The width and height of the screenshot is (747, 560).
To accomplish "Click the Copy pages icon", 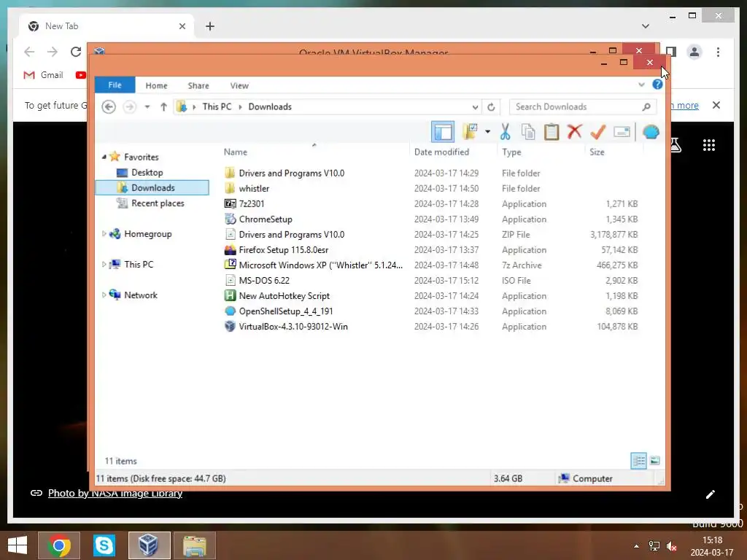I will (x=528, y=132).
